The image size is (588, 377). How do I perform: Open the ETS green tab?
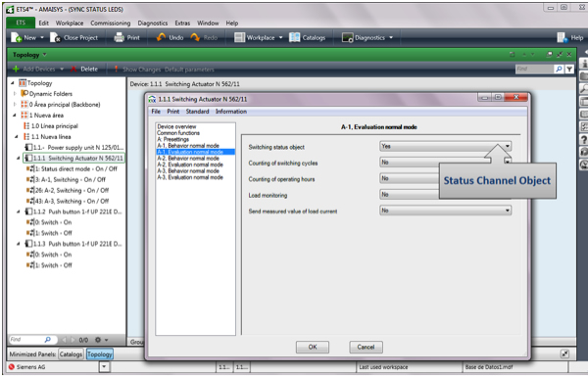pyautogui.click(x=21, y=23)
